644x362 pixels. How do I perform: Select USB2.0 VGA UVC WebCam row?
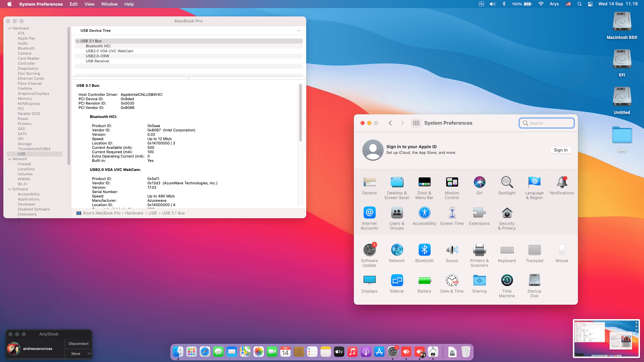[x=189, y=51]
